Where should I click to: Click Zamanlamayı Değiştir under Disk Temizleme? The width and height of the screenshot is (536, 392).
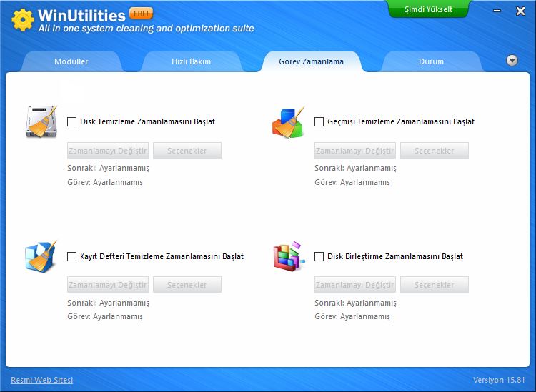[108, 151]
